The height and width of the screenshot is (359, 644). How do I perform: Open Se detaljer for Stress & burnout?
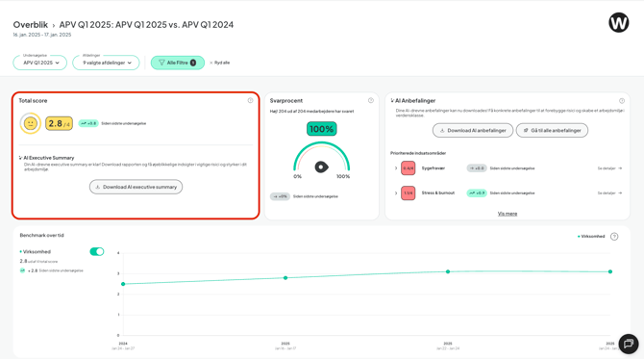tap(609, 192)
